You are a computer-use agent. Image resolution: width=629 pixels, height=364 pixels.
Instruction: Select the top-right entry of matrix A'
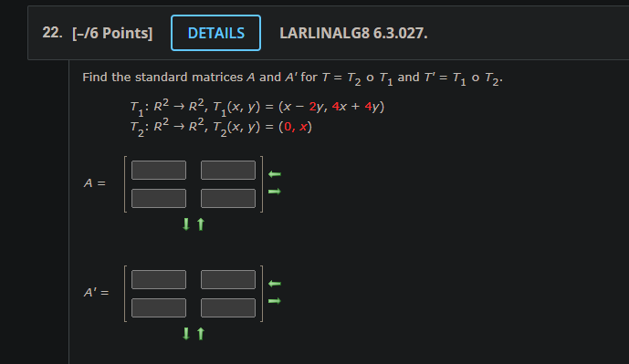coord(228,279)
